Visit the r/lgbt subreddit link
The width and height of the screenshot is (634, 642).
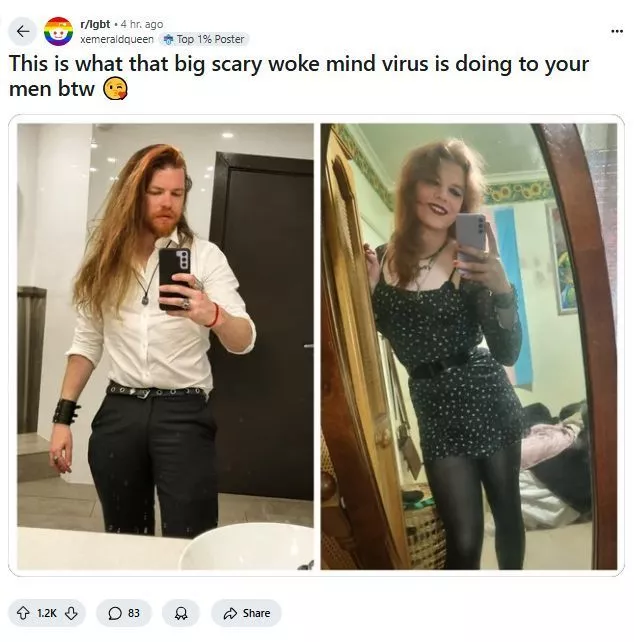[x=95, y=25]
